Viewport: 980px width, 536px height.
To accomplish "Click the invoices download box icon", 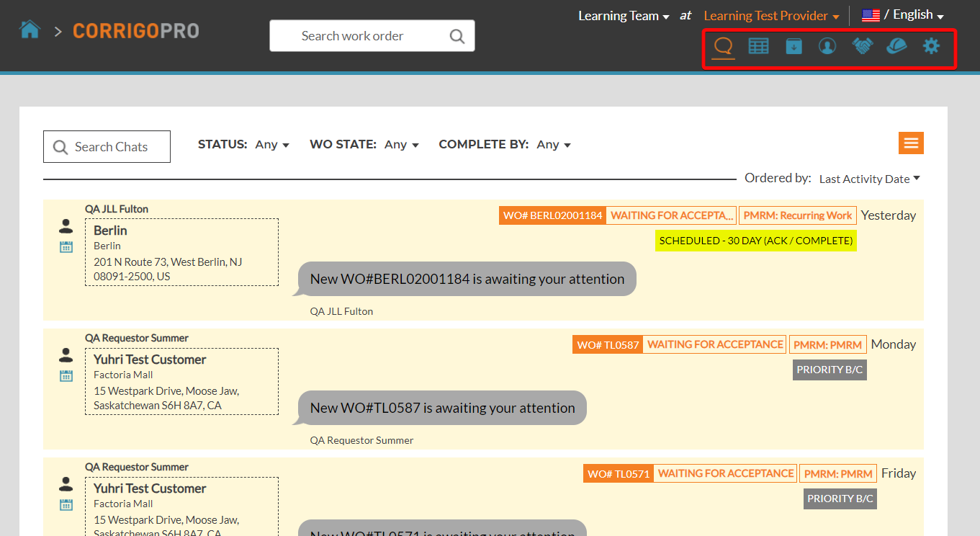I will (793, 46).
